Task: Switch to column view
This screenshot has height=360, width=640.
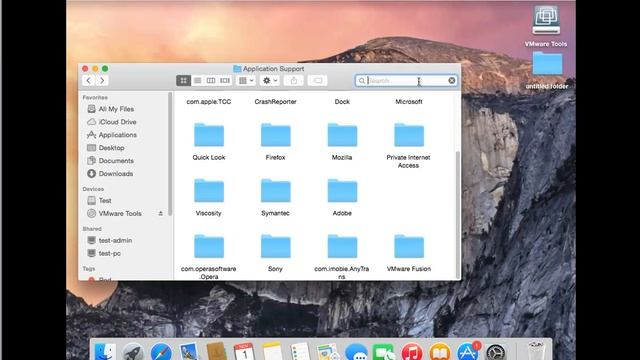Action: tap(211, 80)
